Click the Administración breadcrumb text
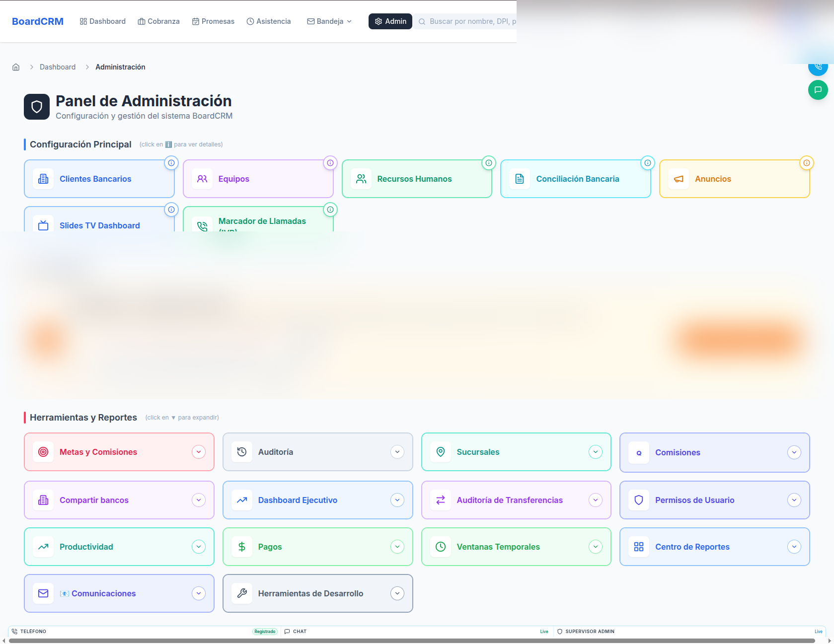Screen dimensions: 834x644 pos(120,67)
